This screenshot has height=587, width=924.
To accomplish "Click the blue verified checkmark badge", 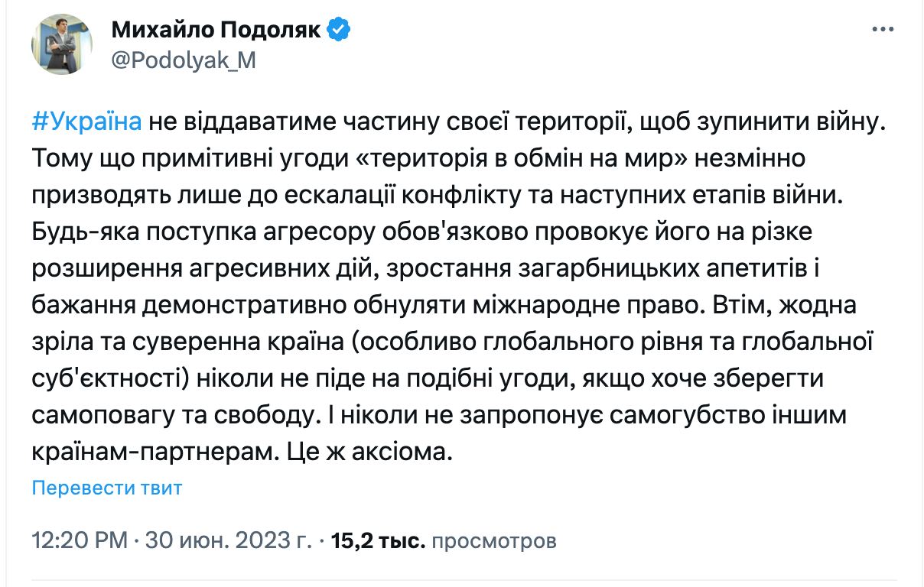I will click(339, 30).
